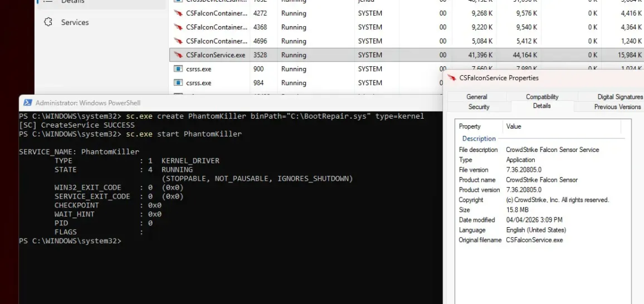Click the csrss.exe icon for PID 900
Image resolution: width=644 pixels, height=304 pixels.
pos(178,69)
